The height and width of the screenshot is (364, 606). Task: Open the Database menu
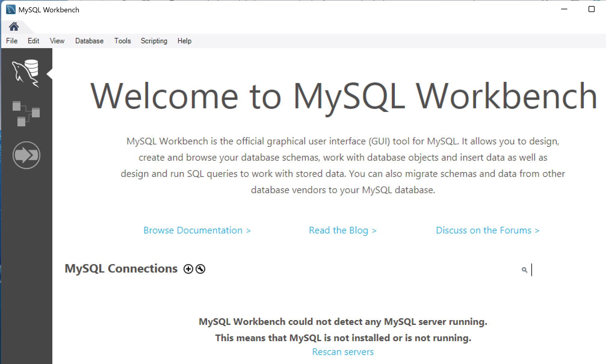click(x=89, y=41)
